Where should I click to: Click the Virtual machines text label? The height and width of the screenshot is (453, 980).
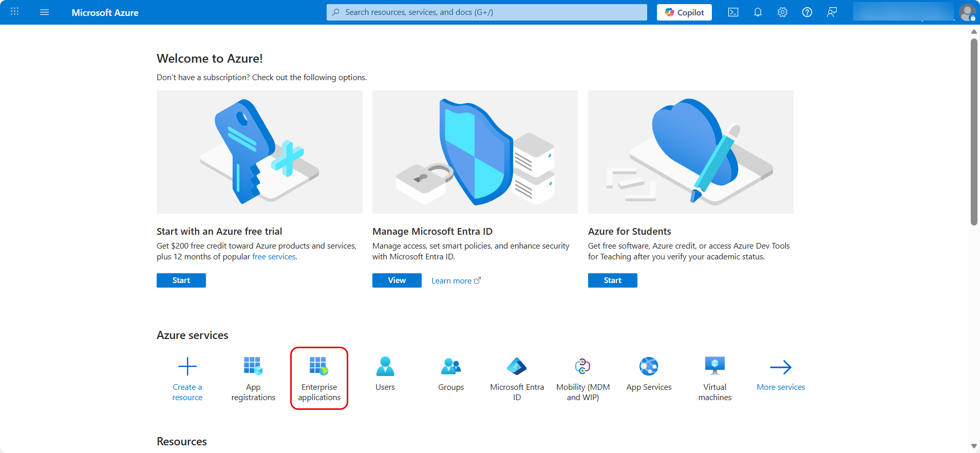[x=715, y=392]
